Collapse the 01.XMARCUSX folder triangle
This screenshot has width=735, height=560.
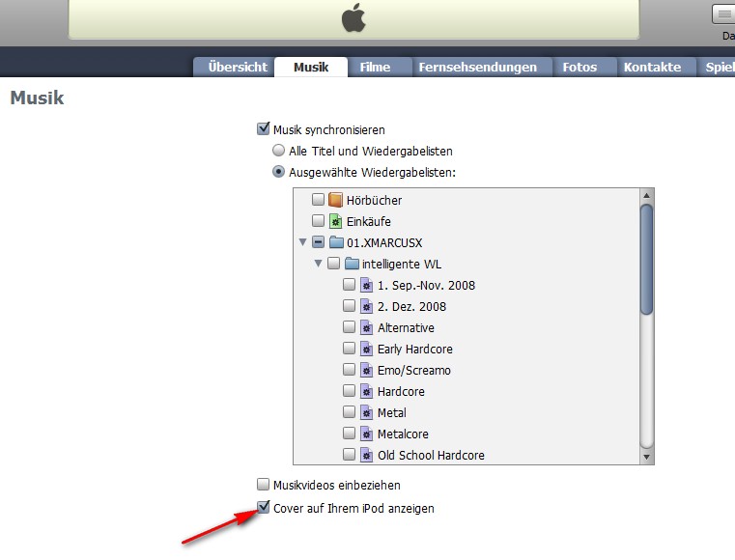[x=303, y=242]
